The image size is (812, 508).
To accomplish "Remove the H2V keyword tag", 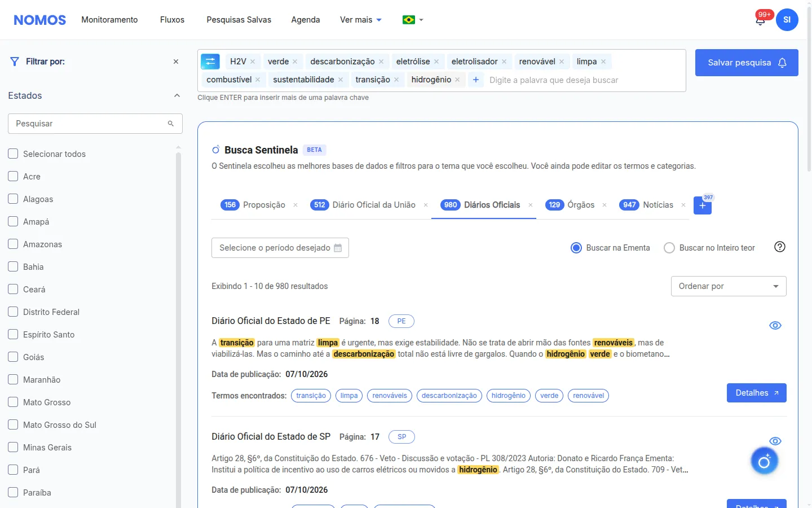I will 253,62.
